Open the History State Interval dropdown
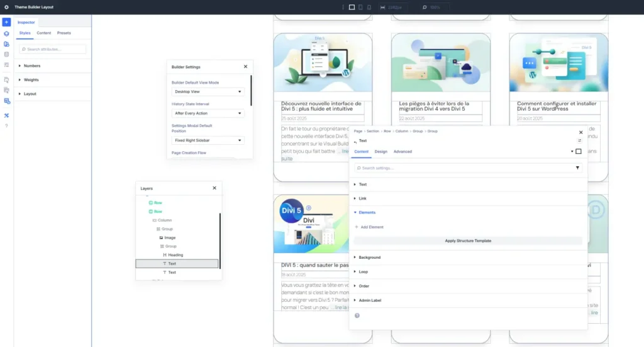644x347 pixels. [208, 113]
